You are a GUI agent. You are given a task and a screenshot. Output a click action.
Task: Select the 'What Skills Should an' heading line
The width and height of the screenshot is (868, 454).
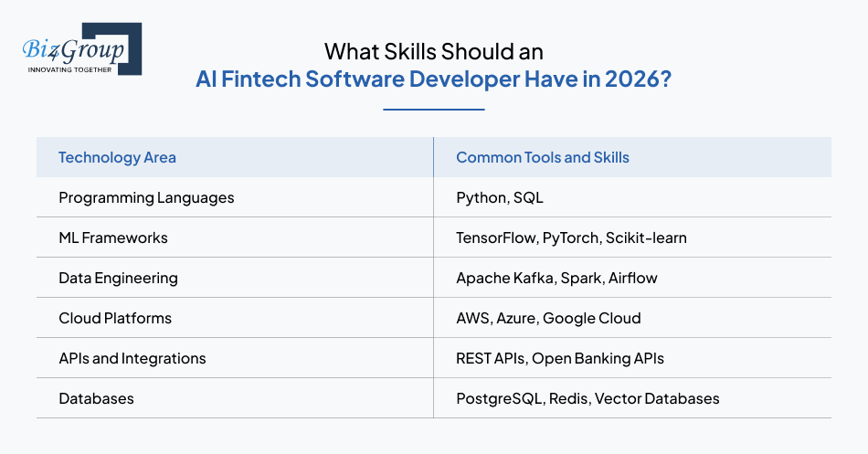(x=433, y=52)
